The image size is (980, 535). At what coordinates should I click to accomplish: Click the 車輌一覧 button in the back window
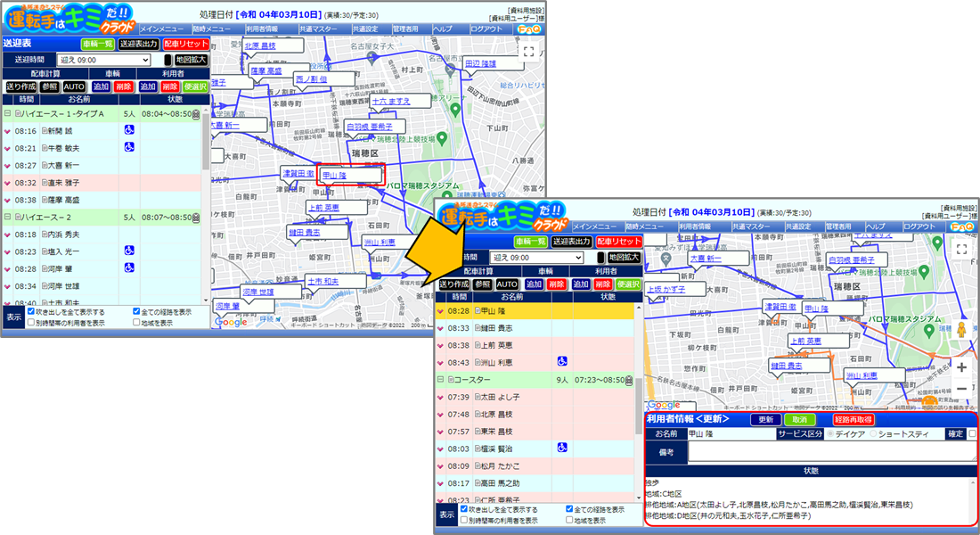click(x=97, y=44)
